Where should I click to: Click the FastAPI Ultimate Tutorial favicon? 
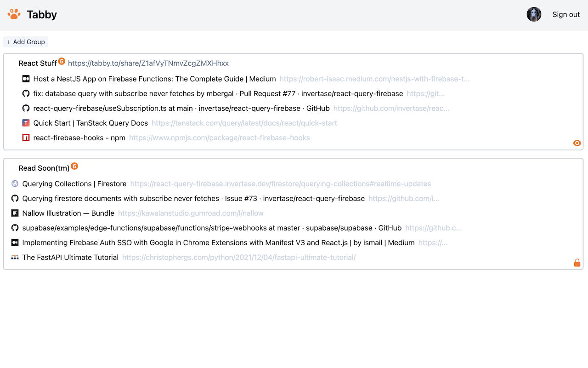[15, 257]
